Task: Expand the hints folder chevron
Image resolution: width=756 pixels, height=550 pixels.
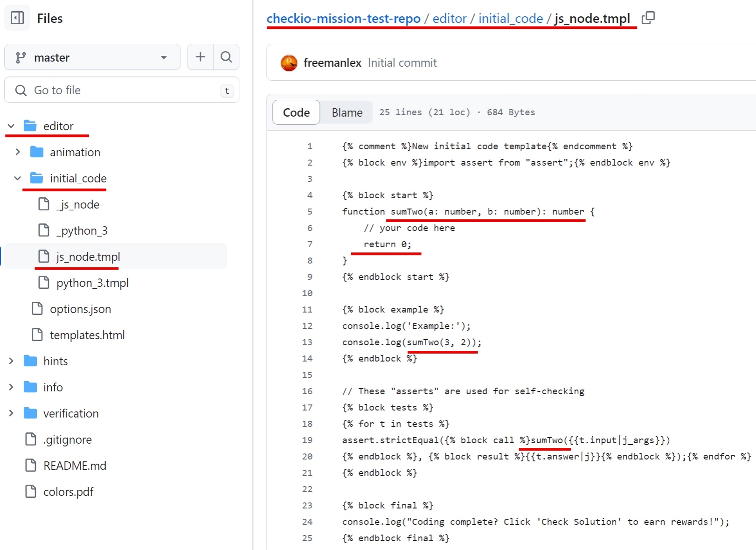Action: pos(11,361)
